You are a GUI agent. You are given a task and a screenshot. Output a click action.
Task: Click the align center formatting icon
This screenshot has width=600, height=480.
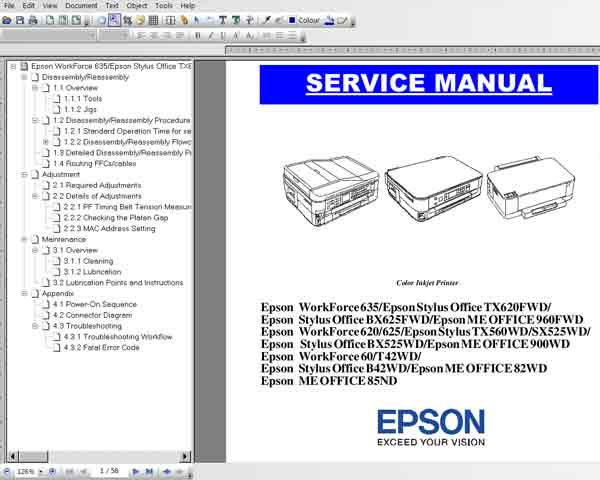pyautogui.click(x=155, y=36)
